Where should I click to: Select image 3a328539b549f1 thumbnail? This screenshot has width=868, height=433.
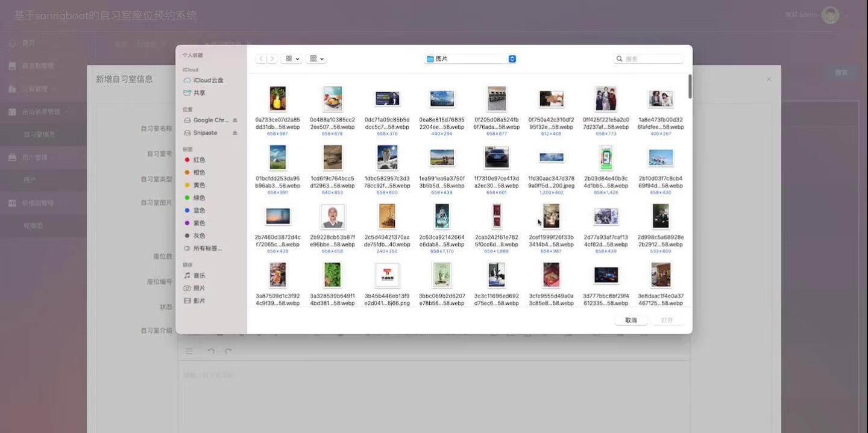point(333,275)
